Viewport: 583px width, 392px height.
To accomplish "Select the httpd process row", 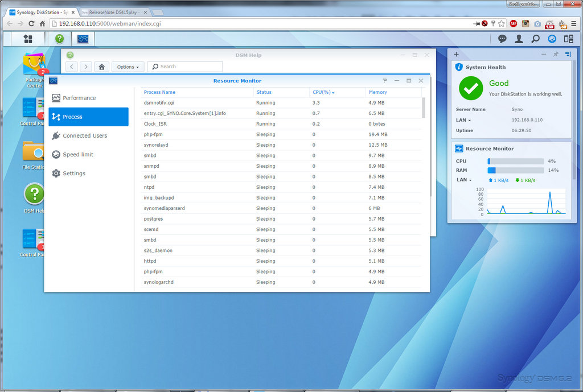I will [281, 261].
